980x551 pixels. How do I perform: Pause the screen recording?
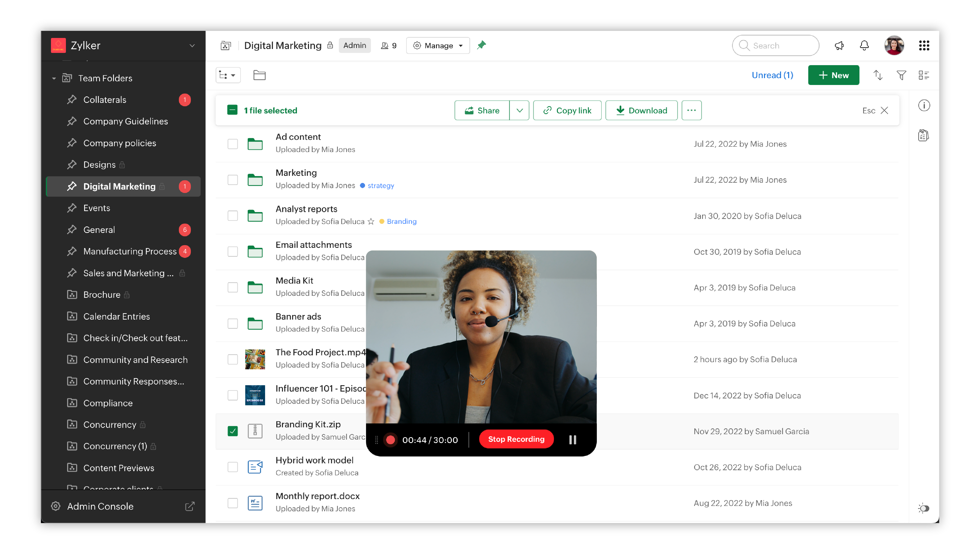[x=573, y=440]
